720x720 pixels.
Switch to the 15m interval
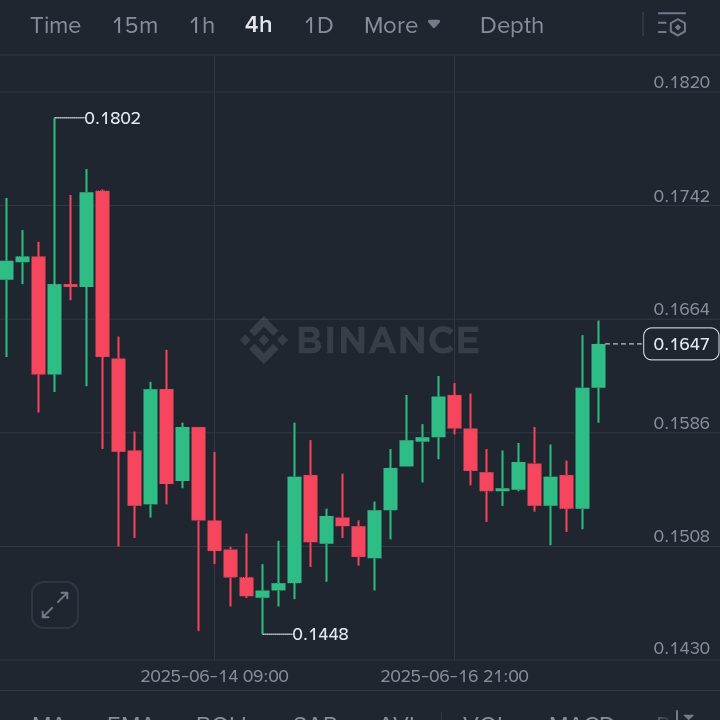click(x=134, y=25)
